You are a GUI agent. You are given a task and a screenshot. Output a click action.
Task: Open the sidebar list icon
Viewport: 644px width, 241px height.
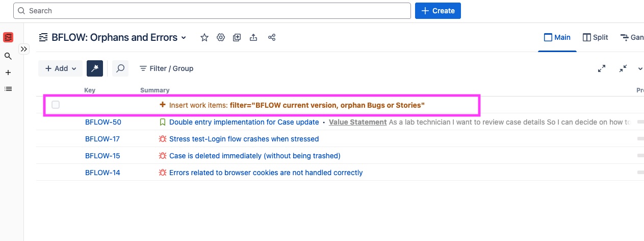8,89
